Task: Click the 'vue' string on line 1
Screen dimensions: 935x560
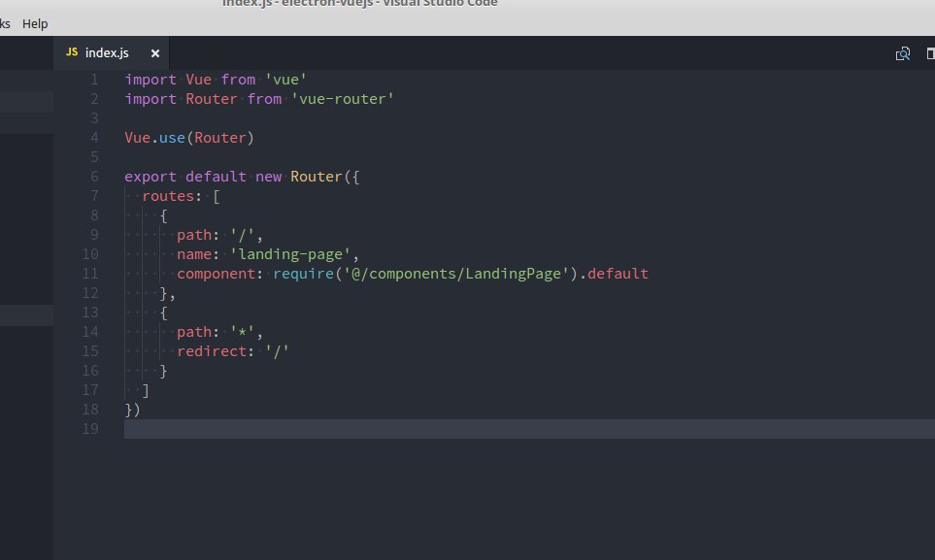Action: (285, 80)
